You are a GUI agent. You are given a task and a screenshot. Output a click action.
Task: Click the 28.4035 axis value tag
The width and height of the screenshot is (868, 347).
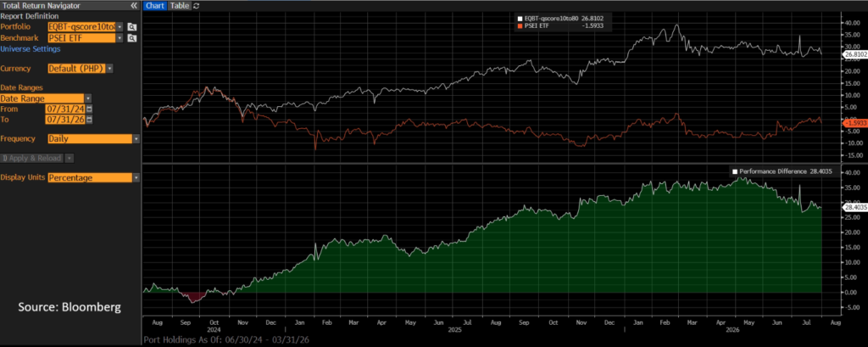coord(854,207)
